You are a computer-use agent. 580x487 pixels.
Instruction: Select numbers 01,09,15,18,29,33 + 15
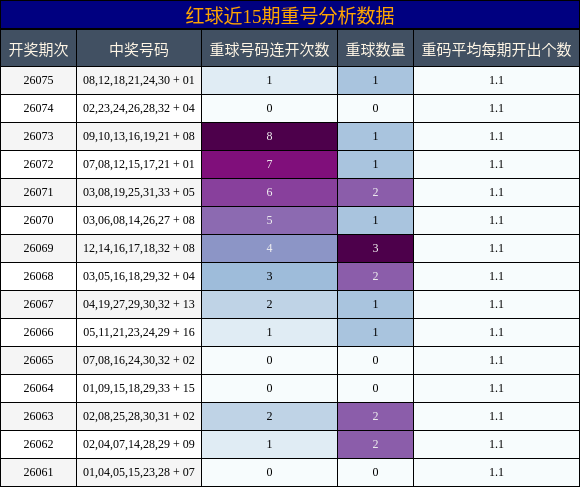[x=139, y=388]
